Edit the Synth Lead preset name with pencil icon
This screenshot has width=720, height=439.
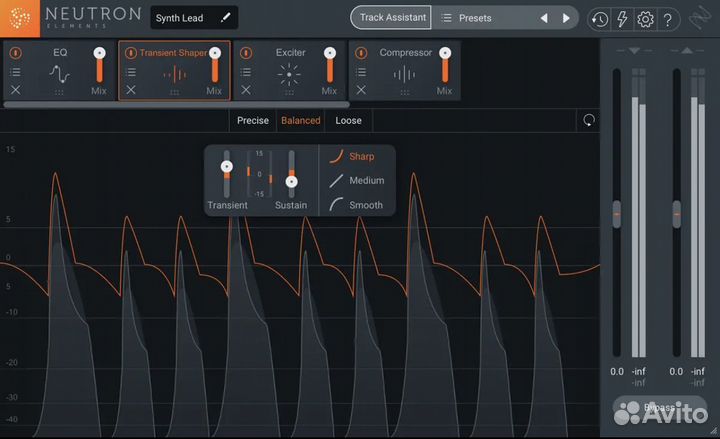click(225, 17)
